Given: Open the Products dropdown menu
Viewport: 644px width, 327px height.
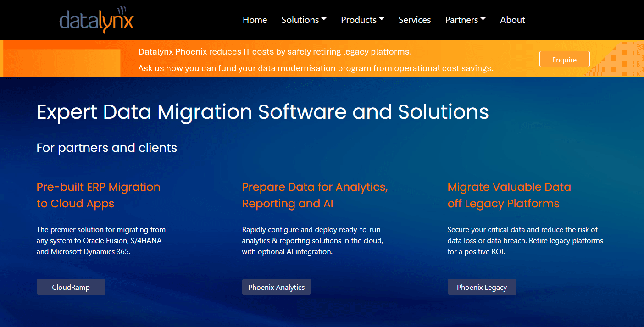Looking at the screenshot, I should click(x=362, y=20).
